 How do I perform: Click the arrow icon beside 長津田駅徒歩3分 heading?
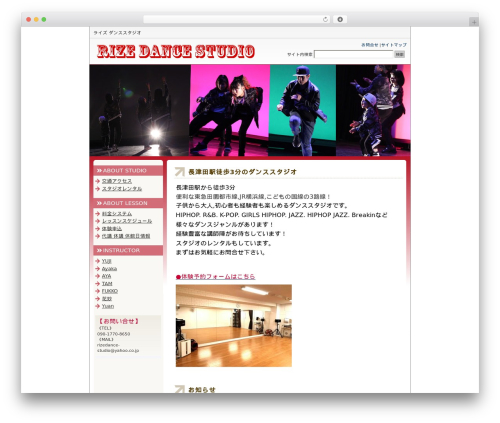[x=180, y=172]
